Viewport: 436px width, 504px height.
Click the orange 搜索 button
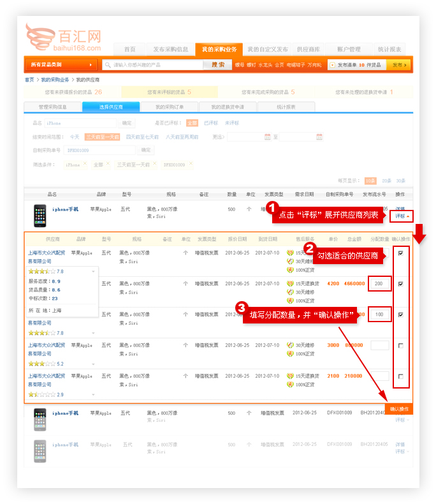coord(217,65)
